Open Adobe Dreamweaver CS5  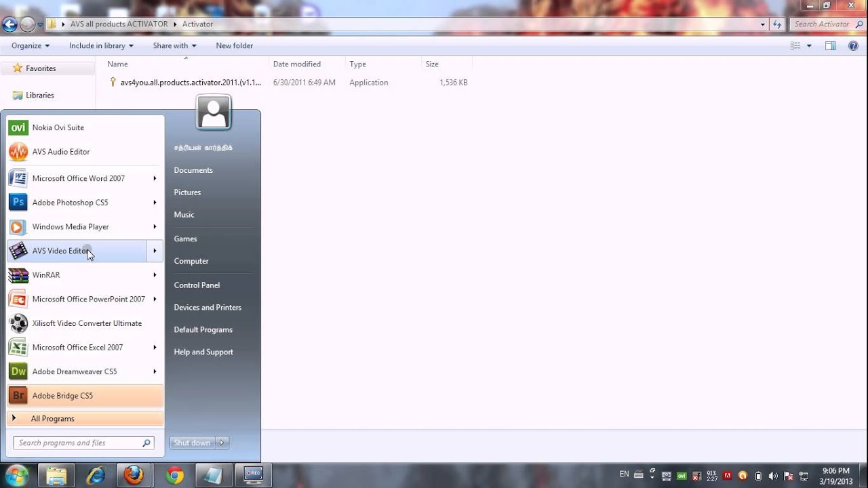77,371
